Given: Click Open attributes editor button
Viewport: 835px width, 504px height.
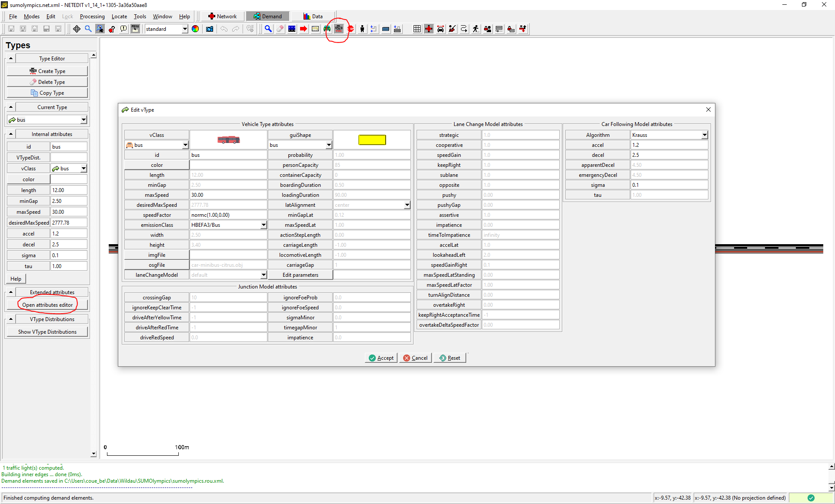Looking at the screenshot, I should click(47, 305).
